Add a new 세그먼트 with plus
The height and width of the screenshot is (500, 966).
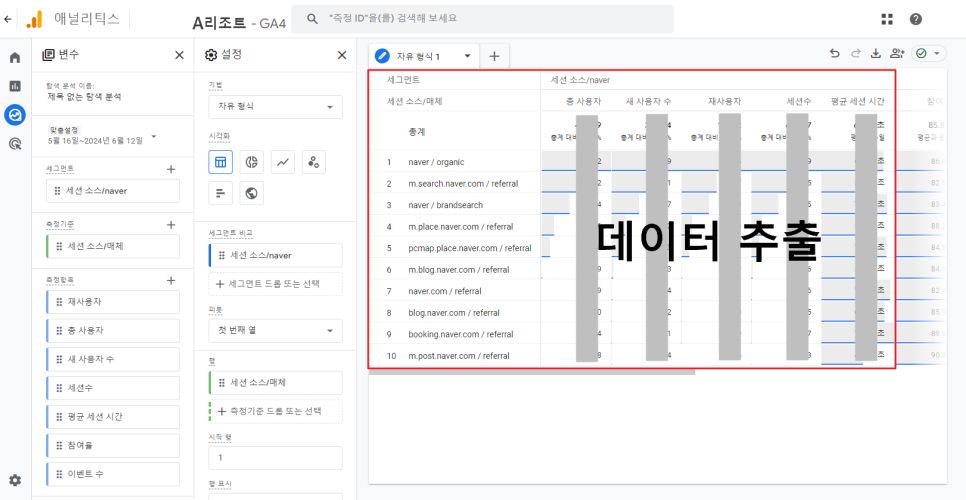171,169
